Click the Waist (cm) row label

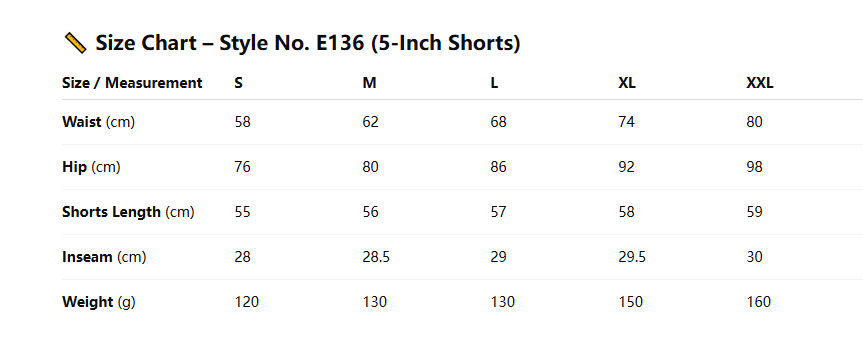coord(99,122)
